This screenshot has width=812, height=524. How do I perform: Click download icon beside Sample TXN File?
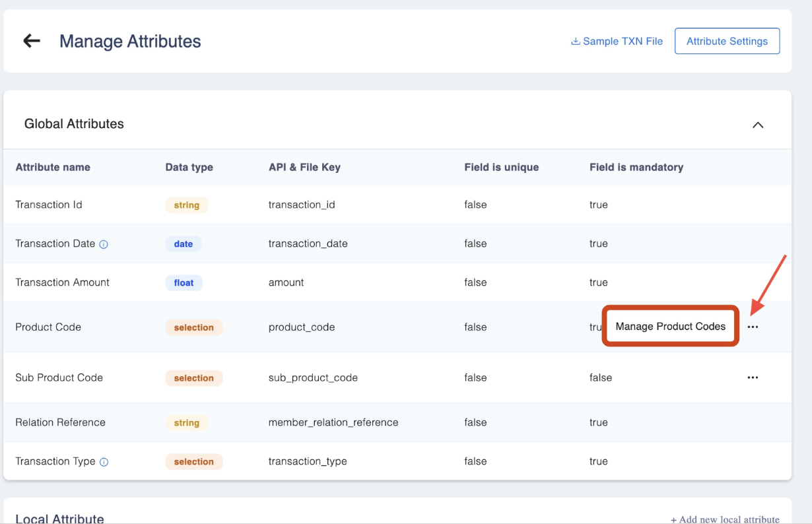point(576,41)
